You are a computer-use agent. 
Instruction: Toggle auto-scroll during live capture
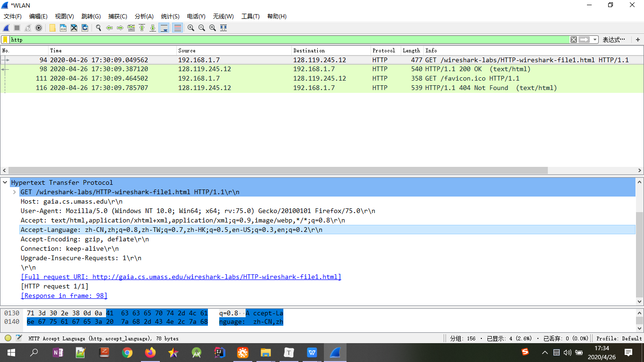click(164, 28)
